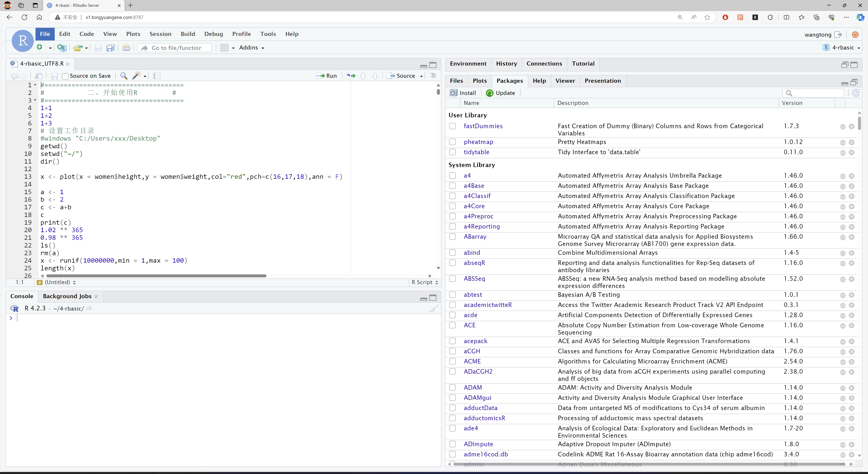Collapse the code fold at line 1
This screenshot has width=868, height=474.
35,85
